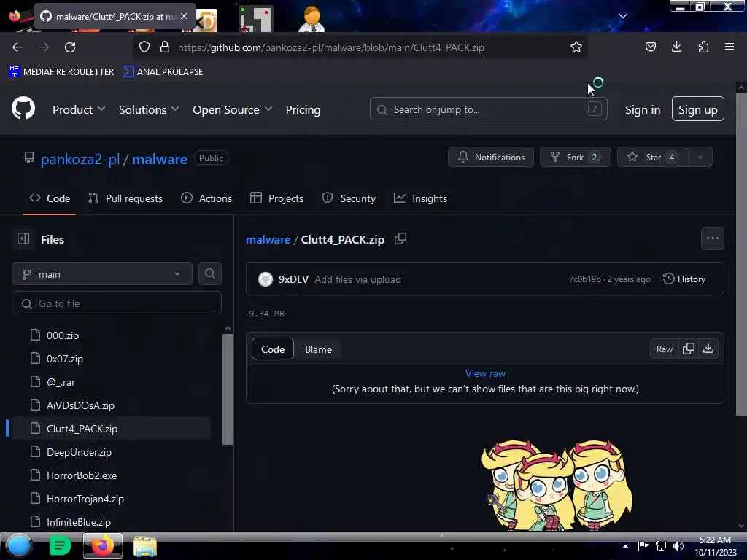
Task: List all tabs with the chevron dropdown
Action: [623, 16]
